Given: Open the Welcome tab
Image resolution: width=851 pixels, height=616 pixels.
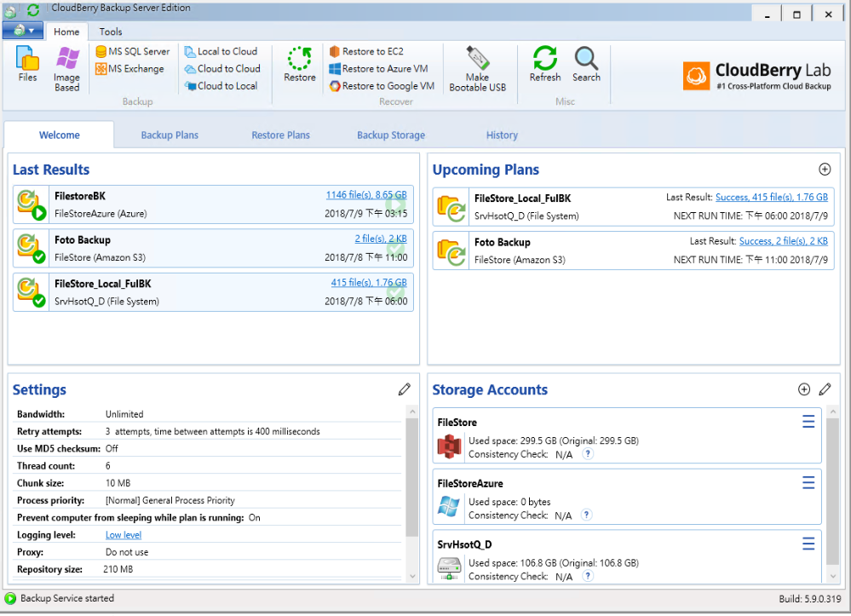Looking at the screenshot, I should tap(59, 135).
